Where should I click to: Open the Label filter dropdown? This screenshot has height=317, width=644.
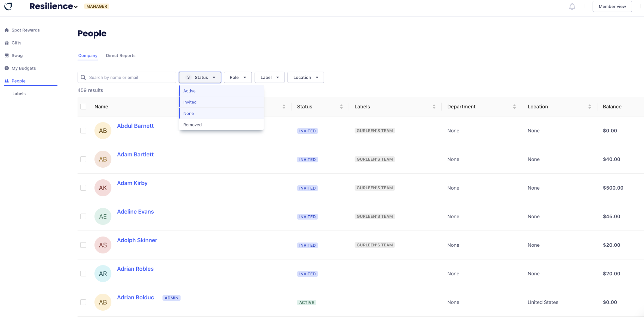pyautogui.click(x=269, y=77)
